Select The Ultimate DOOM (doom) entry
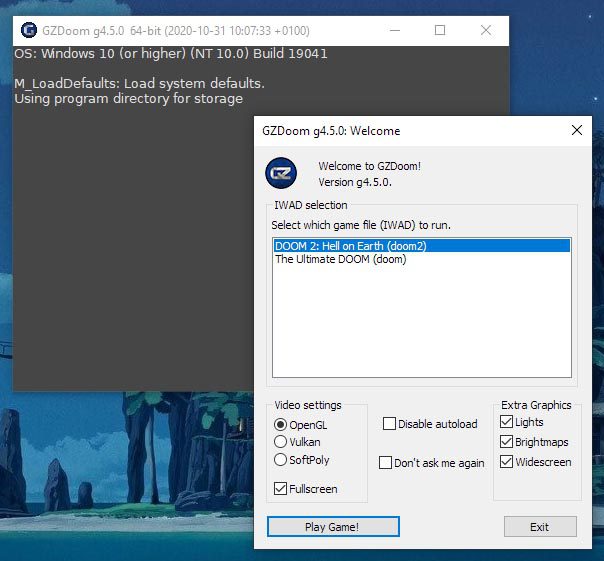 pos(422,259)
